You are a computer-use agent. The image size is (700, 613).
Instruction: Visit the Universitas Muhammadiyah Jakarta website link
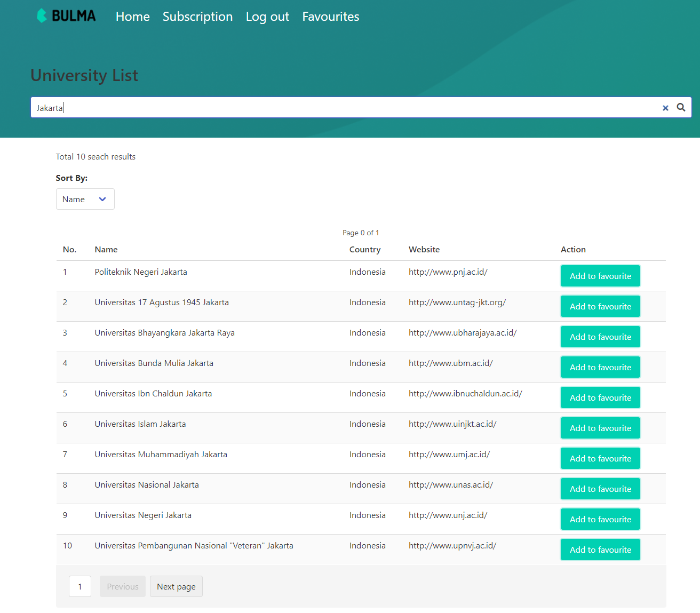[449, 454]
